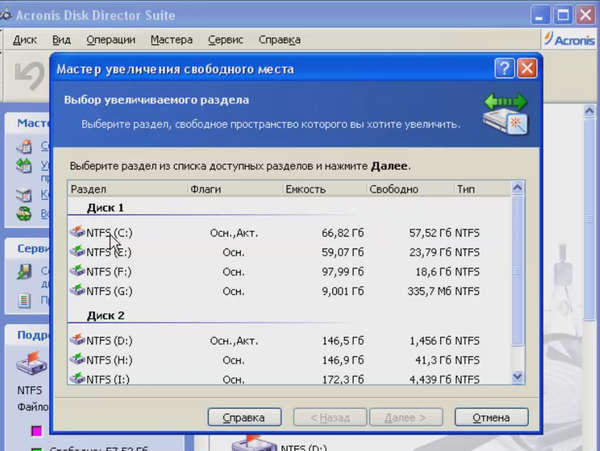
Task: Click the magenta legend color swatch
Action: point(36,431)
